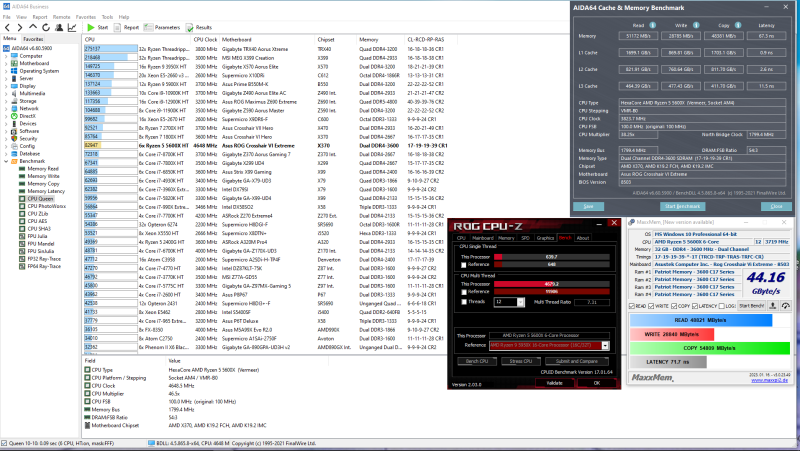Open the Favorites menu in AIDA64
Screen dimensions: 800x451
pos(86,17)
